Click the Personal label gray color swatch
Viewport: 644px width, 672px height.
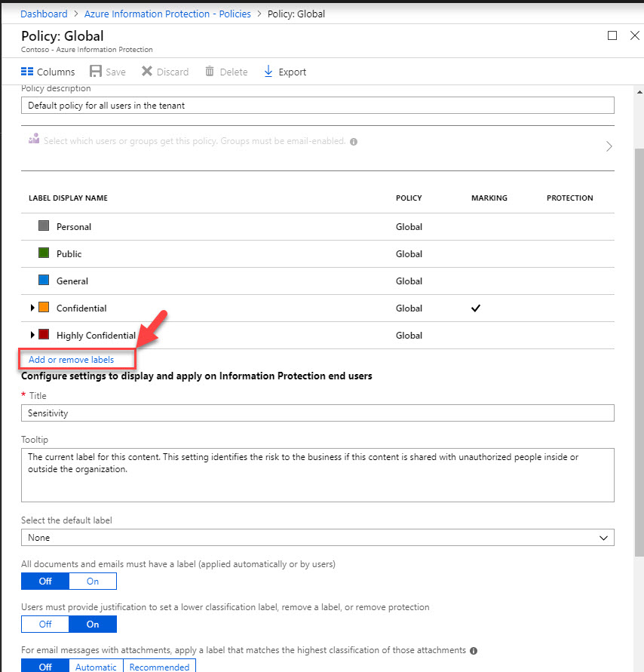[x=44, y=226]
